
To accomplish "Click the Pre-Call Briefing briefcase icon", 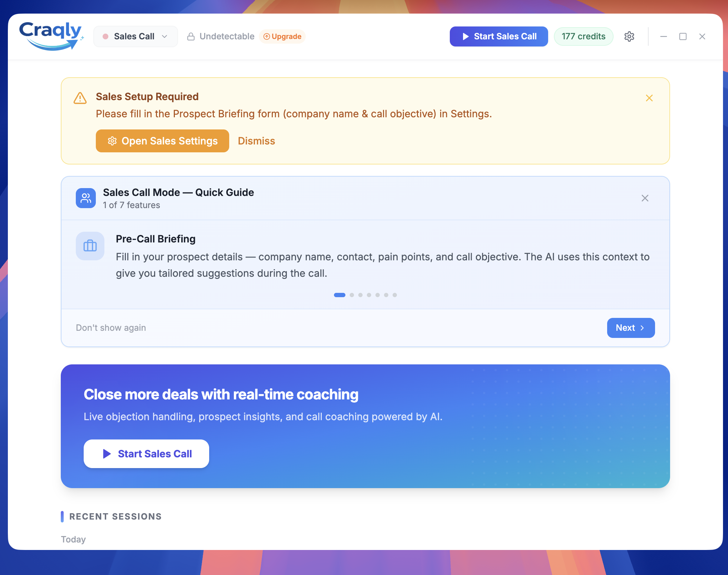I will (90, 246).
